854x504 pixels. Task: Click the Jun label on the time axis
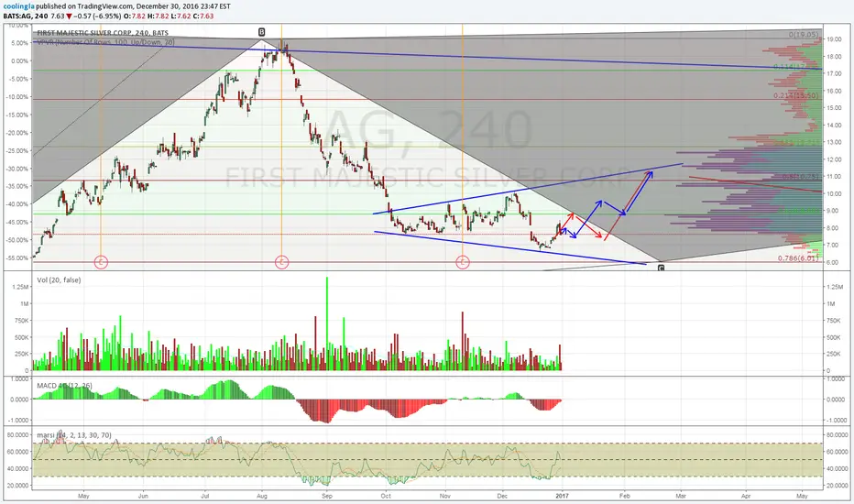(143, 496)
